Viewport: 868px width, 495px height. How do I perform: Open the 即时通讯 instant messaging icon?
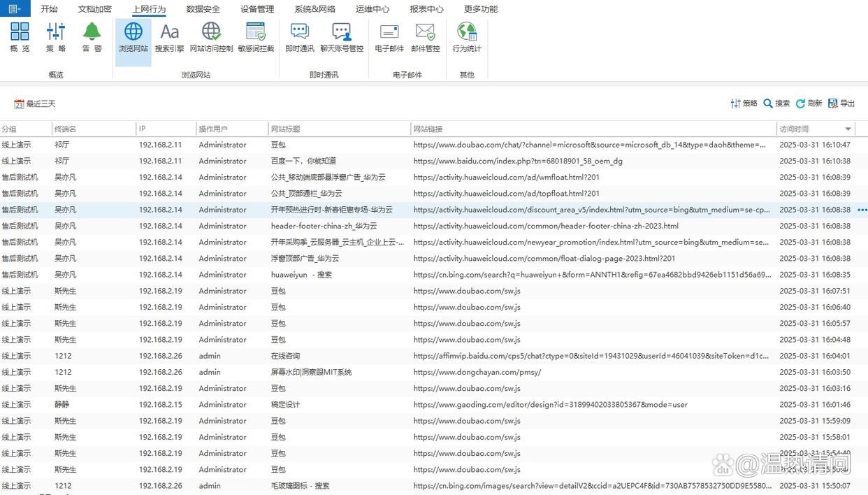(299, 38)
